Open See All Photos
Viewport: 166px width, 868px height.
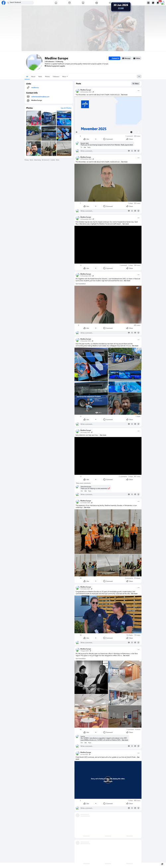click(66, 108)
